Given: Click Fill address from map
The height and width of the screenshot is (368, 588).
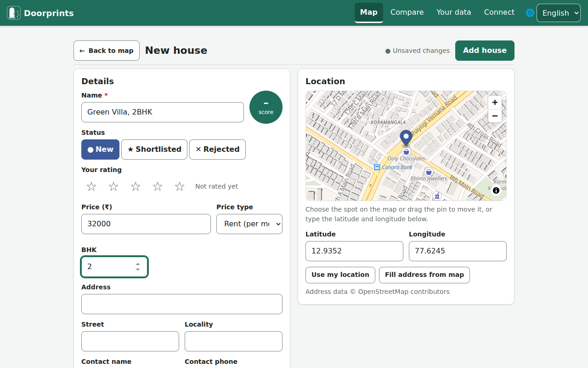Looking at the screenshot, I should click(x=424, y=275).
